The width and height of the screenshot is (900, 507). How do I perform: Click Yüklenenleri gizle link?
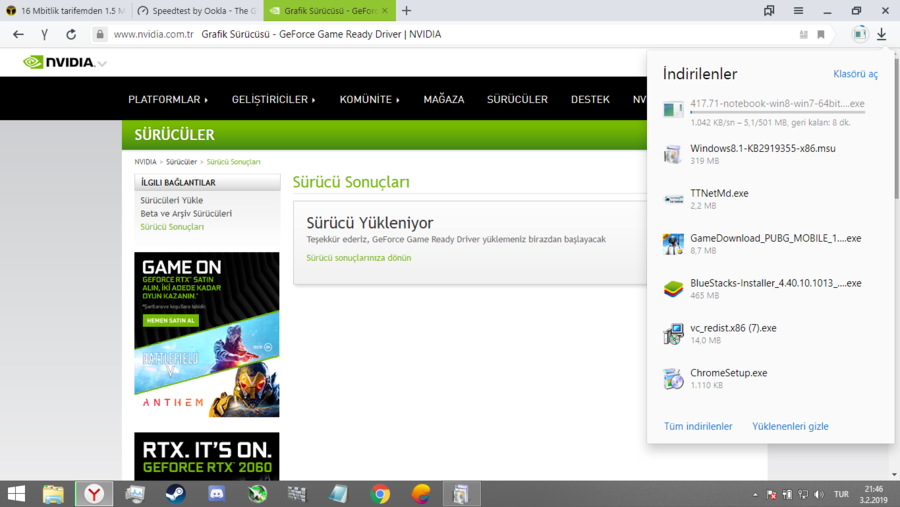tap(790, 426)
